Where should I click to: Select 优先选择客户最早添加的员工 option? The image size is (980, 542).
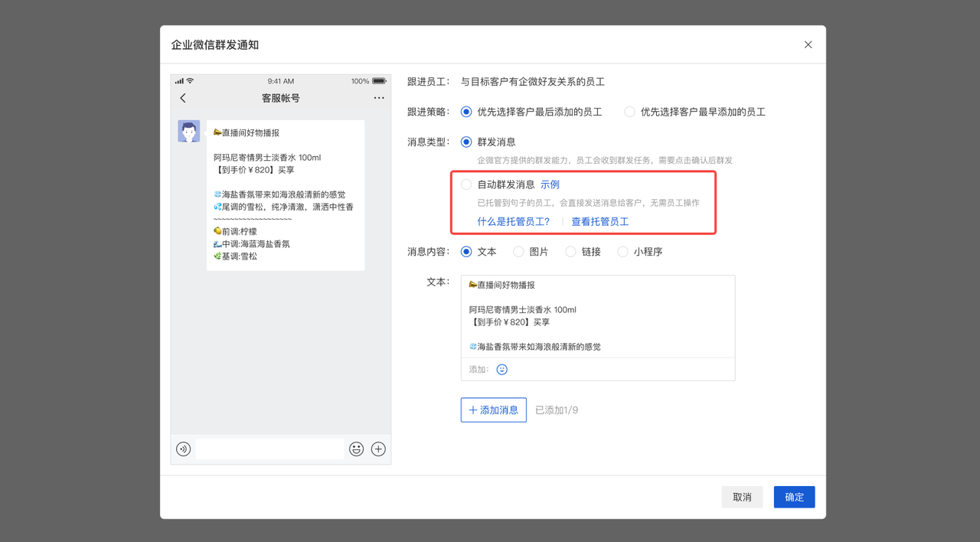[x=629, y=112]
